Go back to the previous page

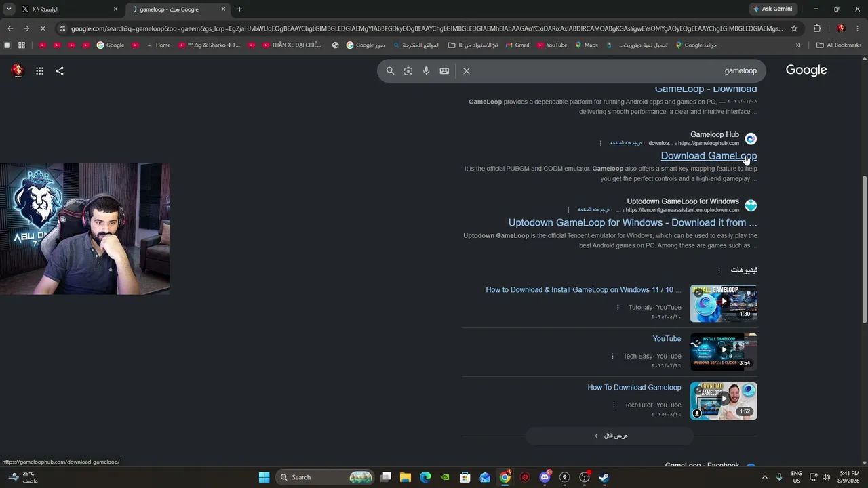pos(10,28)
